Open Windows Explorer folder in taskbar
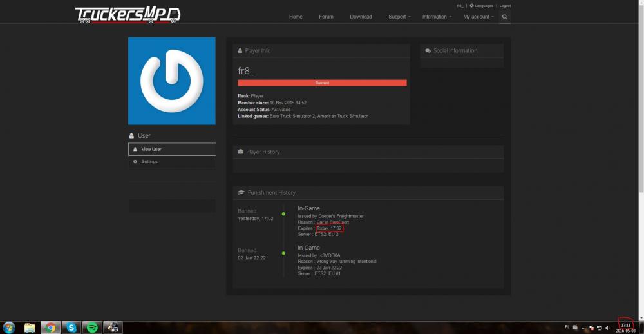Image resolution: width=644 pixels, height=334 pixels. [30, 328]
